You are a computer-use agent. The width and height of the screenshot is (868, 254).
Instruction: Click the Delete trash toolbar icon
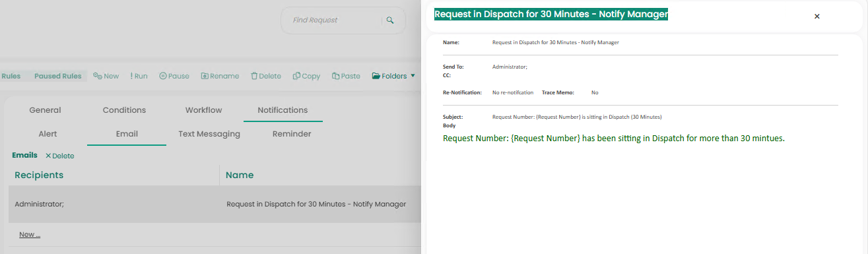click(254, 76)
